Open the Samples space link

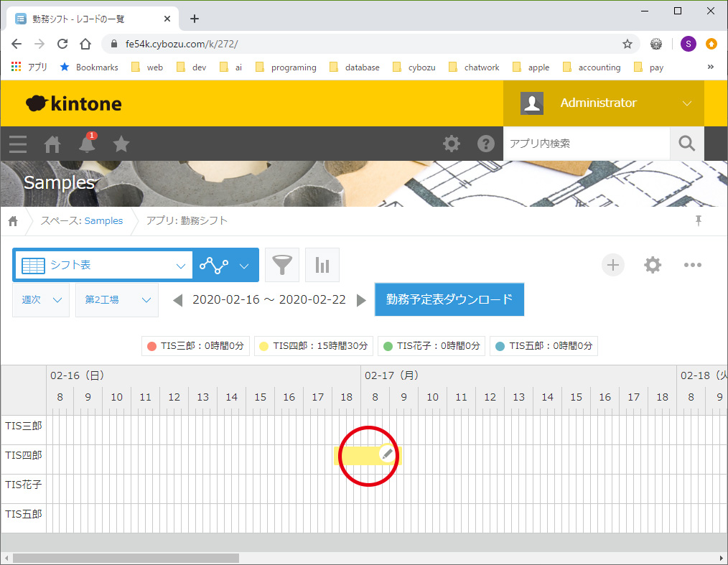coord(103,220)
